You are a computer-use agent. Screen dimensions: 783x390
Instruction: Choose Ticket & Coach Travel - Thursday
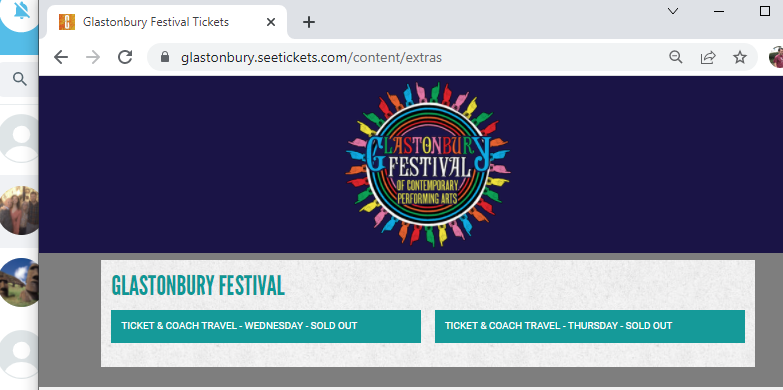pyautogui.click(x=590, y=326)
